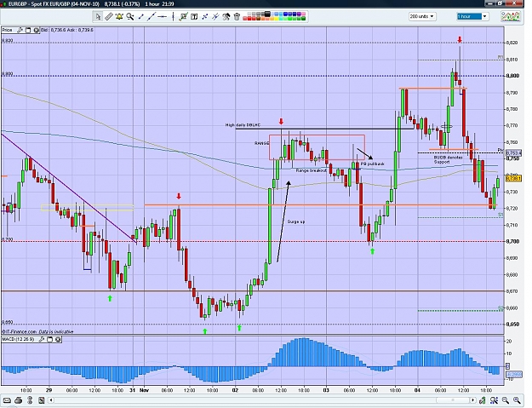Viewport: 532px width, 408px height.
Task: Click the current price label 8,738.1
Action: [513, 179]
